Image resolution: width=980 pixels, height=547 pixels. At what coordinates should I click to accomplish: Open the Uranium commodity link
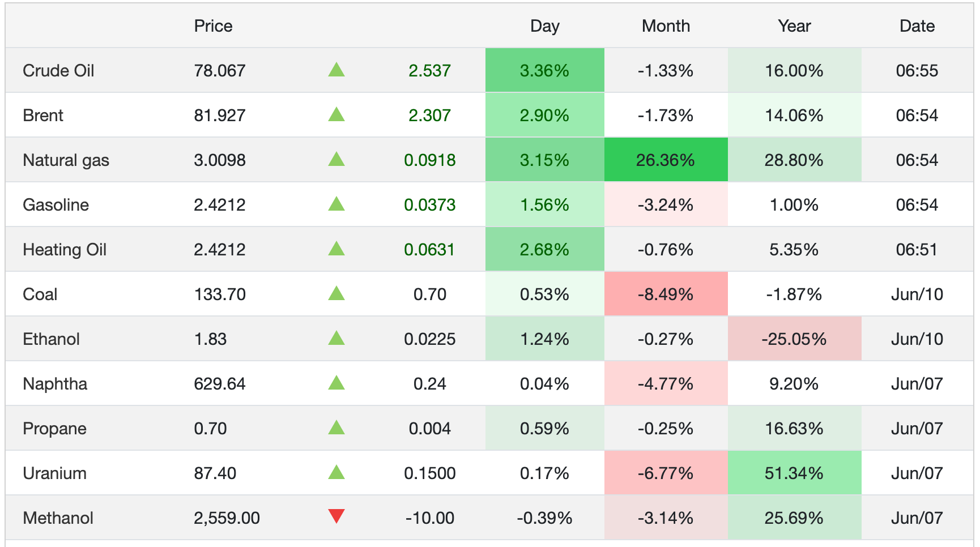click(54, 473)
